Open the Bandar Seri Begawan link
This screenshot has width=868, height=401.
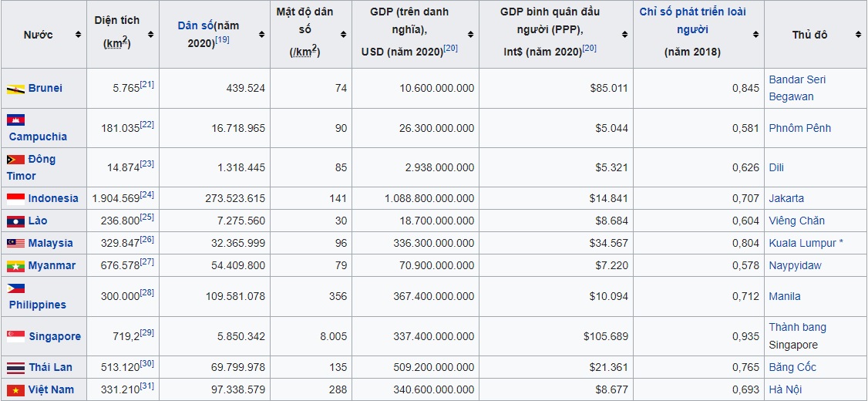(x=796, y=88)
